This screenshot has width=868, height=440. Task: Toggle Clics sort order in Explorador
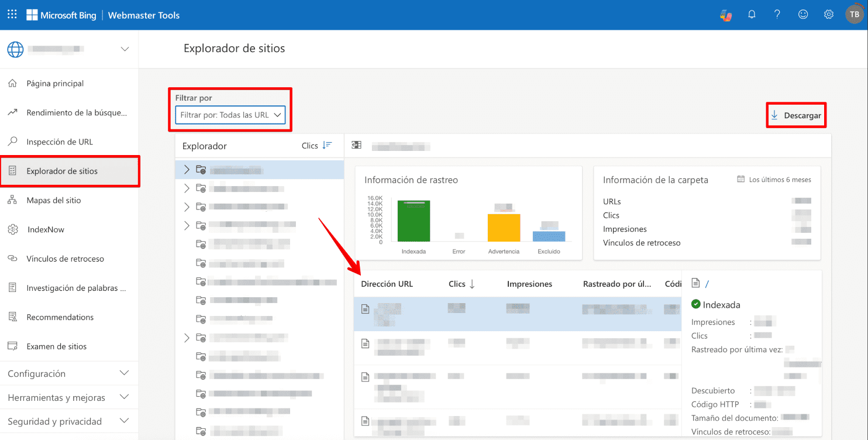point(317,146)
